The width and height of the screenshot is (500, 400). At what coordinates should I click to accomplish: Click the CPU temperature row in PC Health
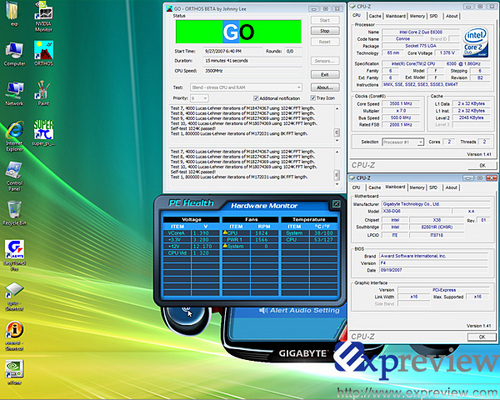click(309, 240)
